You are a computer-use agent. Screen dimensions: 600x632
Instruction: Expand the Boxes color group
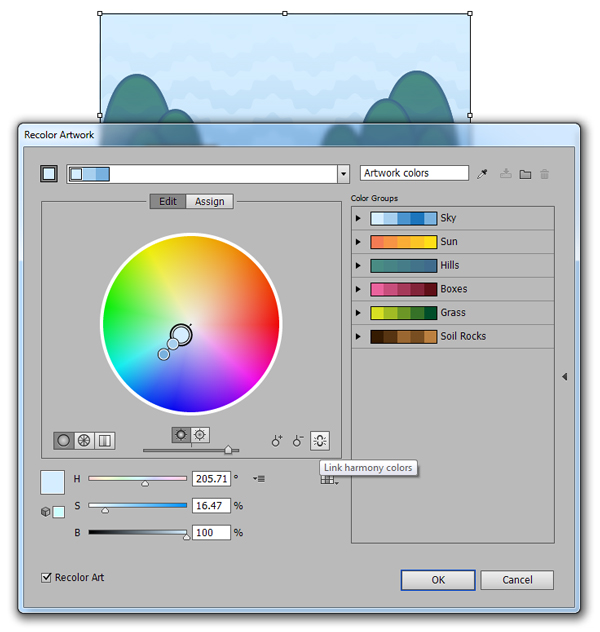pos(358,289)
